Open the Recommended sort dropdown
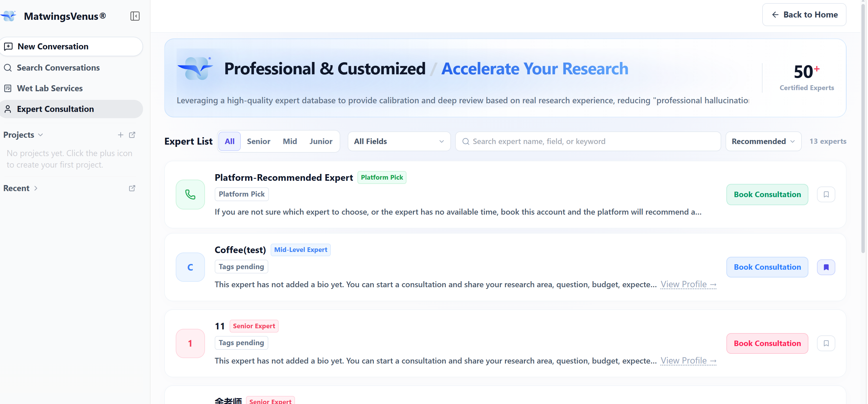Viewport: 868px width, 404px height. pyautogui.click(x=763, y=141)
